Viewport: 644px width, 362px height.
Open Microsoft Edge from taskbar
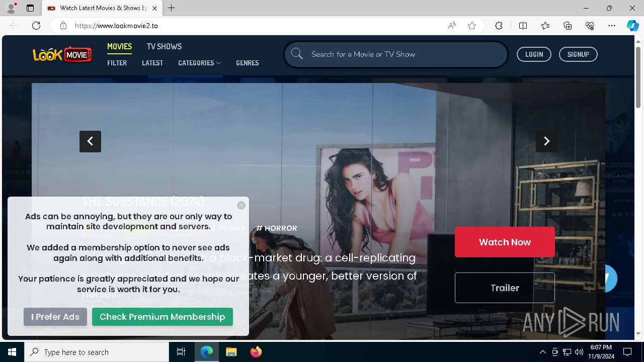tap(207, 352)
